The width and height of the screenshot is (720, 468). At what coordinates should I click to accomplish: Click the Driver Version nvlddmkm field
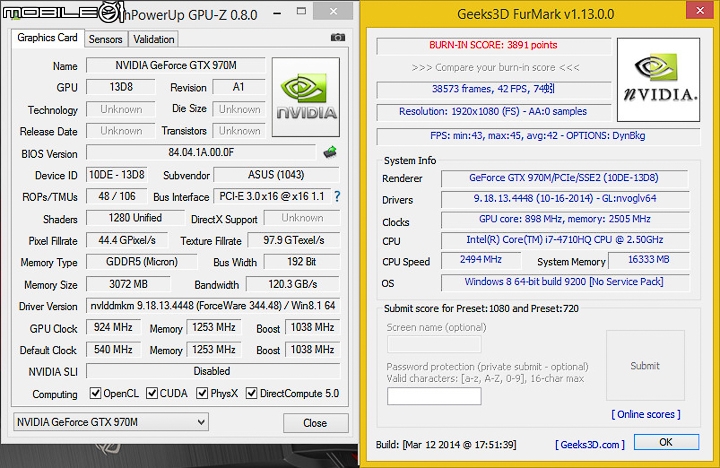click(x=213, y=305)
